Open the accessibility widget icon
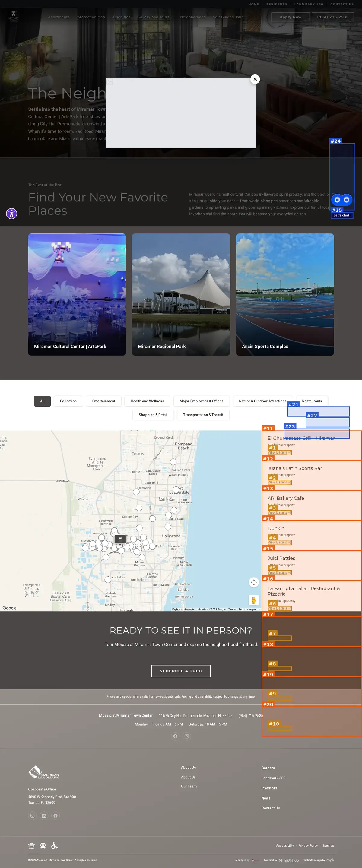362x868 pixels. (11, 213)
